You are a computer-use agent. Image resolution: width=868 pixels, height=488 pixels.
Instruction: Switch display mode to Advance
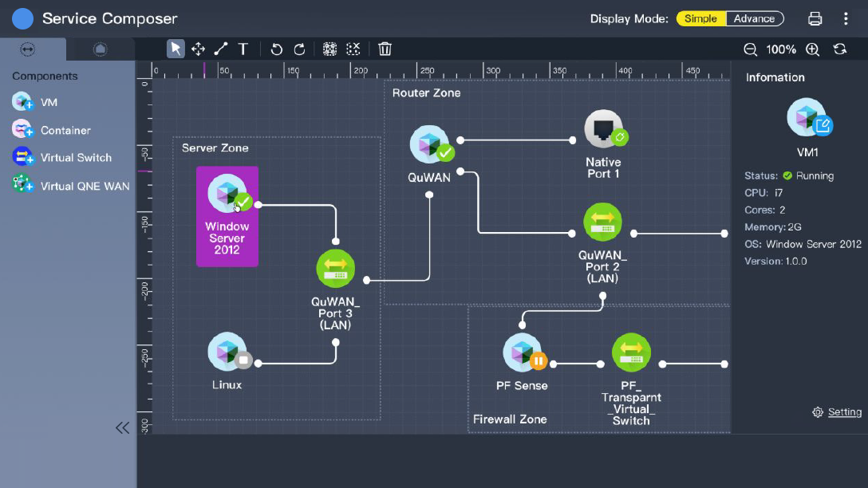click(754, 18)
